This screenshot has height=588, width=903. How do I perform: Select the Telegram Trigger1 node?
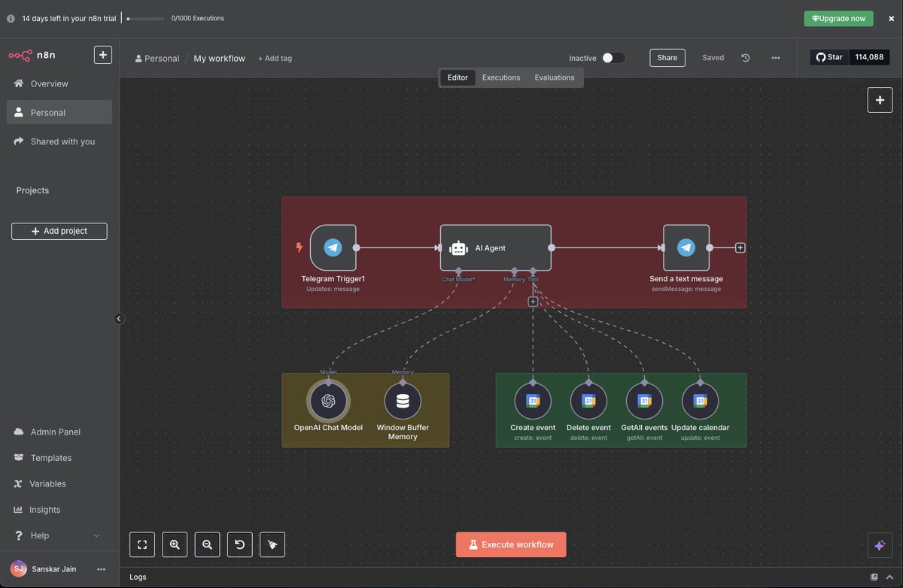(x=333, y=247)
